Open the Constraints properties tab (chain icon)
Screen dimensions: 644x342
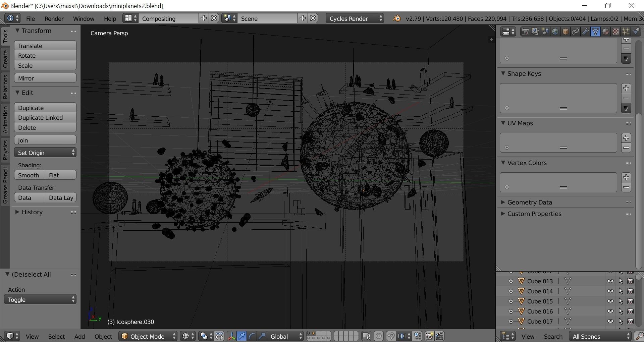pos(575,32)
